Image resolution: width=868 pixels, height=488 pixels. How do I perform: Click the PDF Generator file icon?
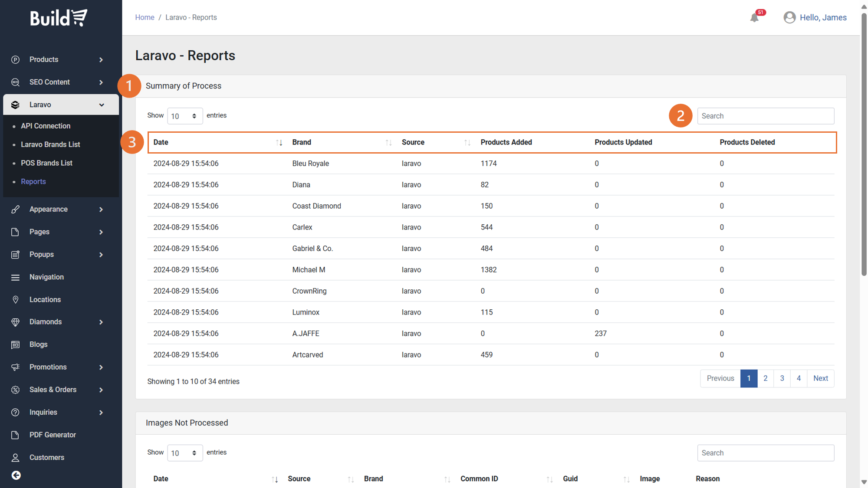pos(16,435)
